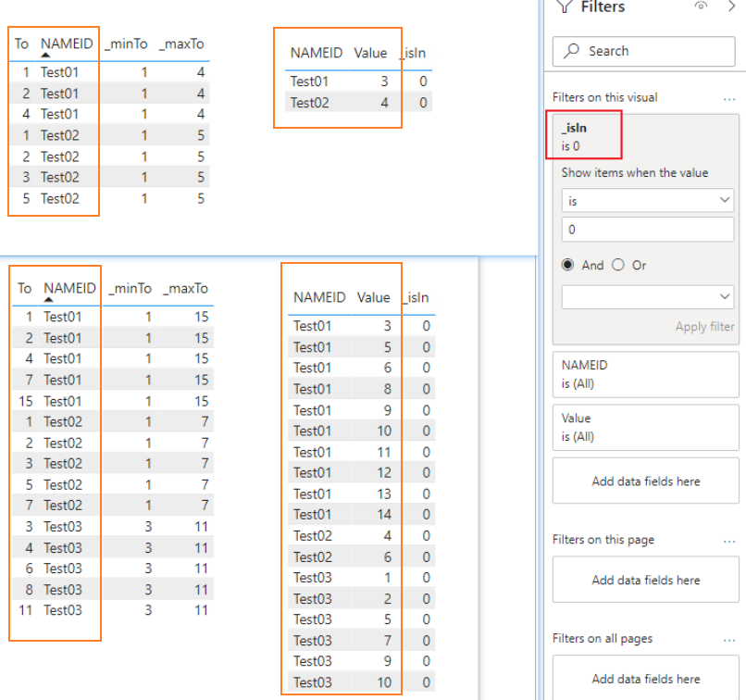
Task: Select bottom-left row with To 8 Test03
Action: pos(113,589)
